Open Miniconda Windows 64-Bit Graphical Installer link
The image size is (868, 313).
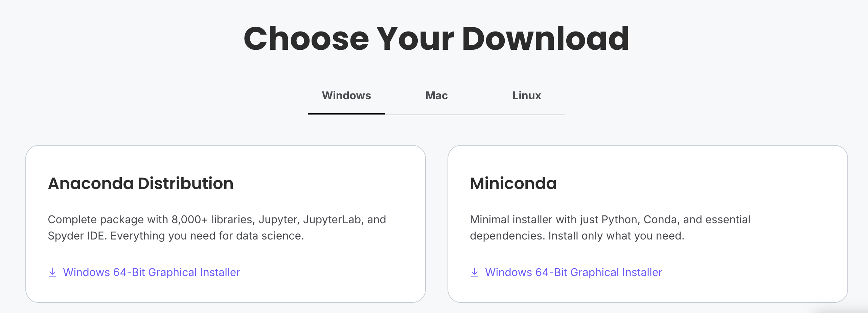(574, 272)
